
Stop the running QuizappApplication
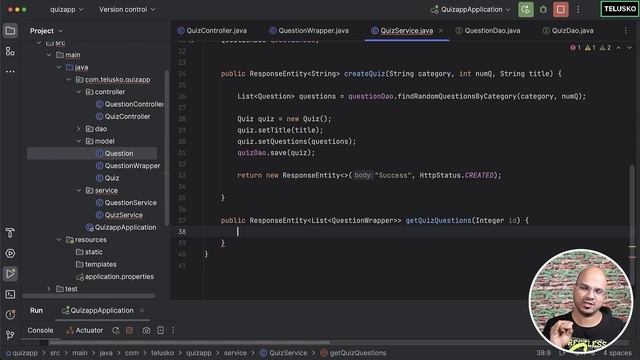coord(561,9)
